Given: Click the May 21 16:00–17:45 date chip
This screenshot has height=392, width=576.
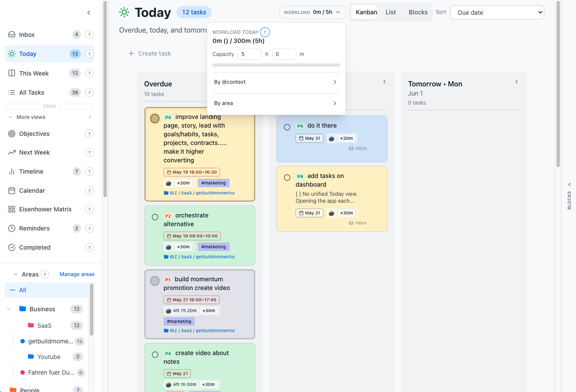Looking at the screenshot, I should point(192,300).
